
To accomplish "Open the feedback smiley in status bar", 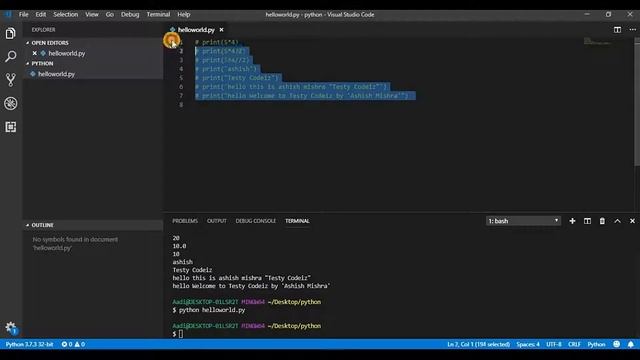I will tap(616, 344).
